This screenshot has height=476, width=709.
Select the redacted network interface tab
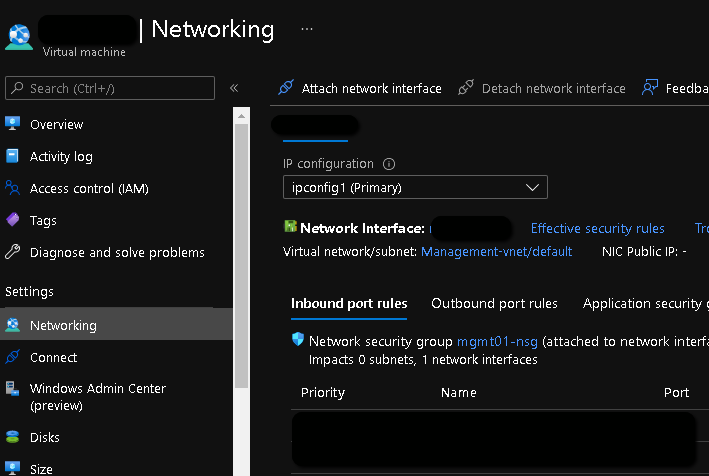pos(315,125)
